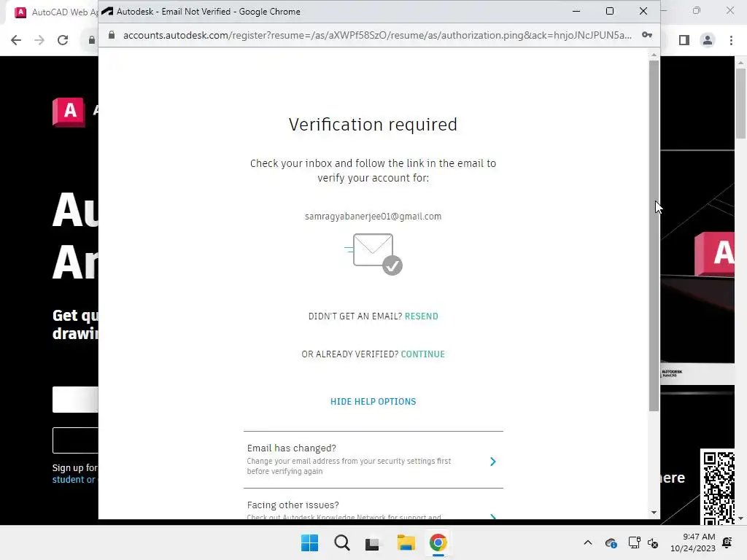Click the popup scrollbar down arrow
Image resolution: width=747 pixels, height=560 pixels.
[x=654, y=513]
